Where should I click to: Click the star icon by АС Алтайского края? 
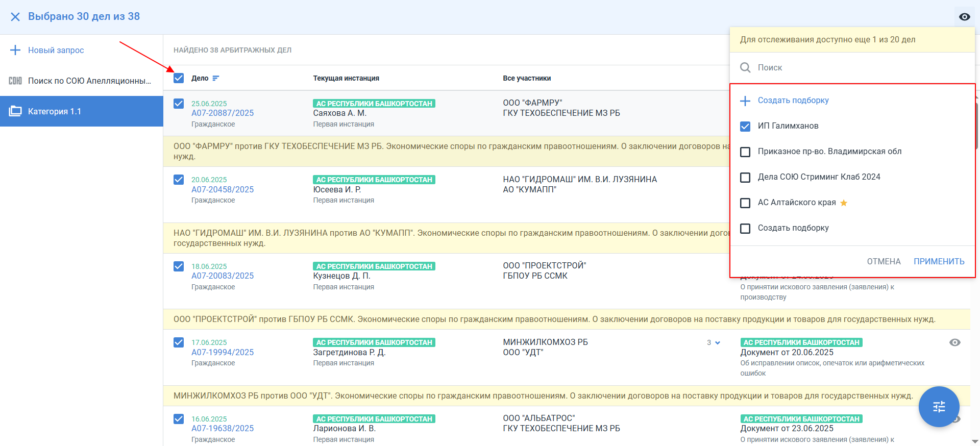[844, 203]
